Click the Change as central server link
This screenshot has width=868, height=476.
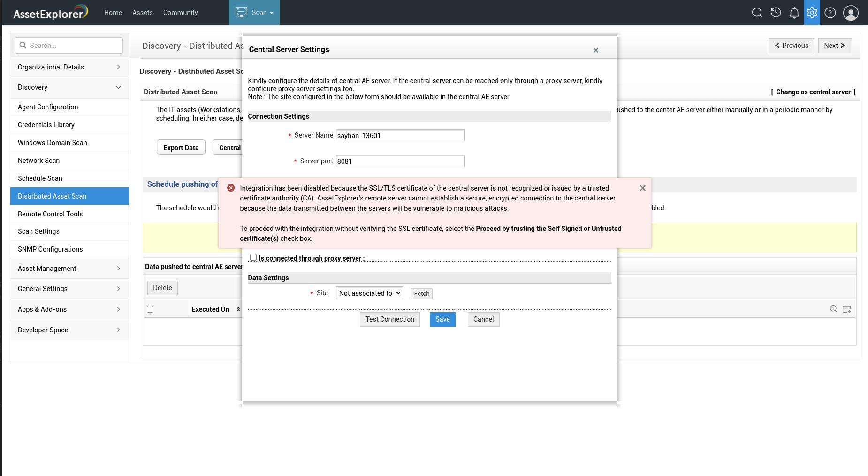(813, 92)
